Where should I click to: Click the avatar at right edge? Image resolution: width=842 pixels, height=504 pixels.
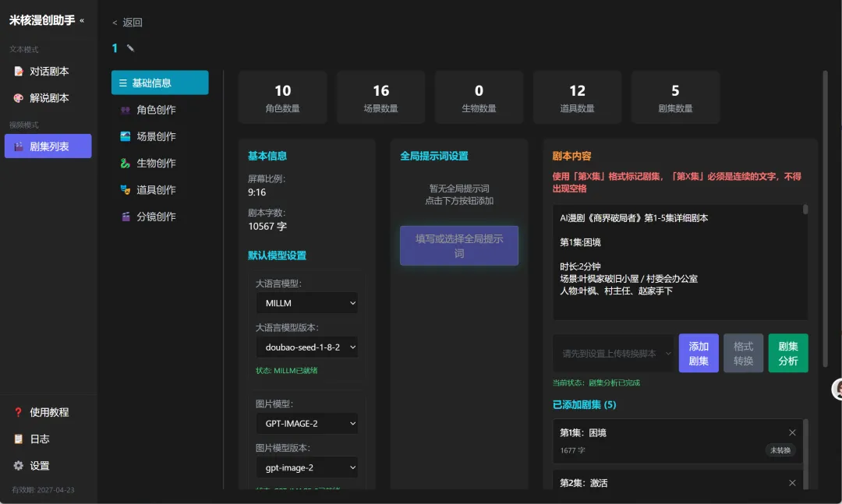click(x=837, y=389)
